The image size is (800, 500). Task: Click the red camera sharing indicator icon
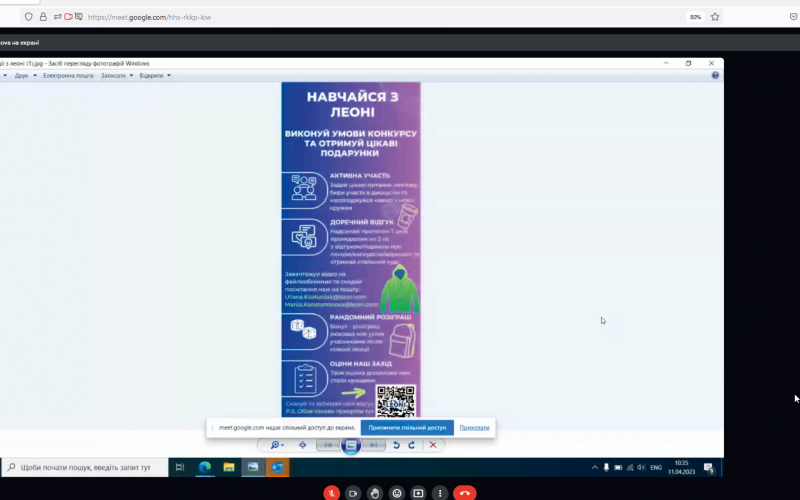(x=68, y=17)
